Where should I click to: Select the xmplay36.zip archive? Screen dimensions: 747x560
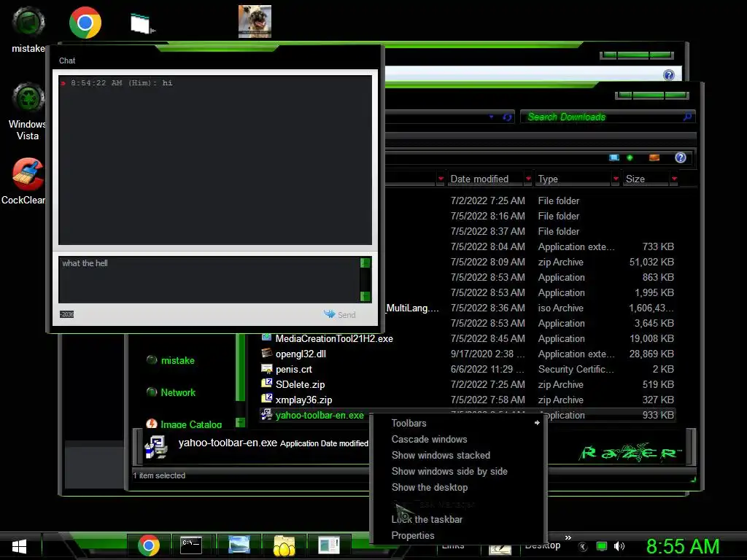(303, 400)
